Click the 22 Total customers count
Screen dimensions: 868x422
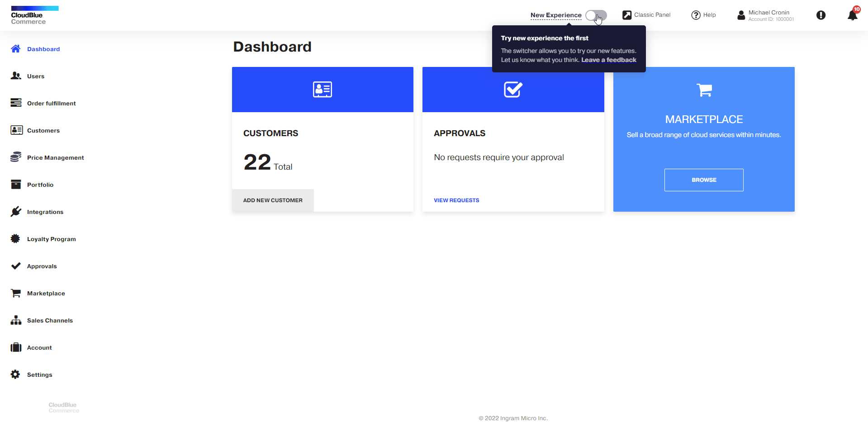coord(268,162)
